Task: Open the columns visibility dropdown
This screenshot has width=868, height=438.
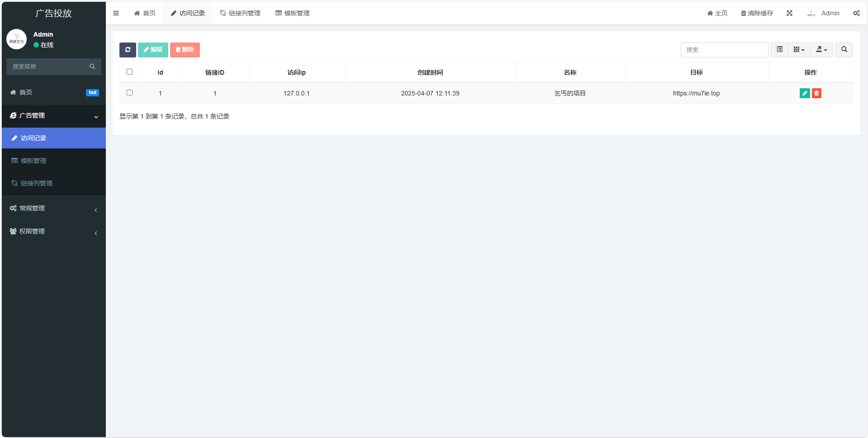Action: tap(799, 50)
